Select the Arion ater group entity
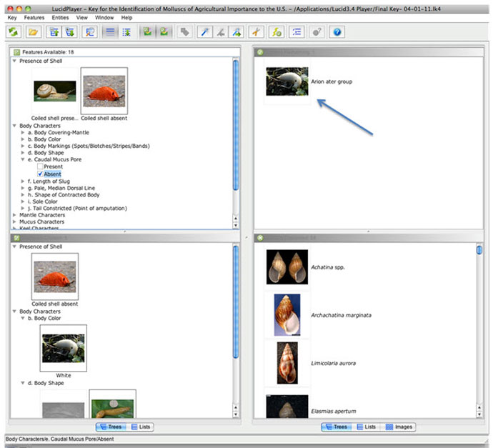Image resolution: width=493 pixels, height=448 pixels. pyautogui.click(x=331, y=81)
